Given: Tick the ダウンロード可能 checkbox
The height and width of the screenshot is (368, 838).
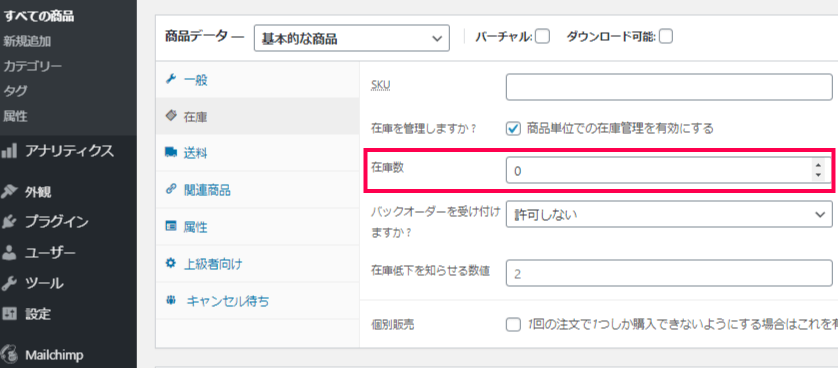Looking at the screenshot, I should pos(666,37).
